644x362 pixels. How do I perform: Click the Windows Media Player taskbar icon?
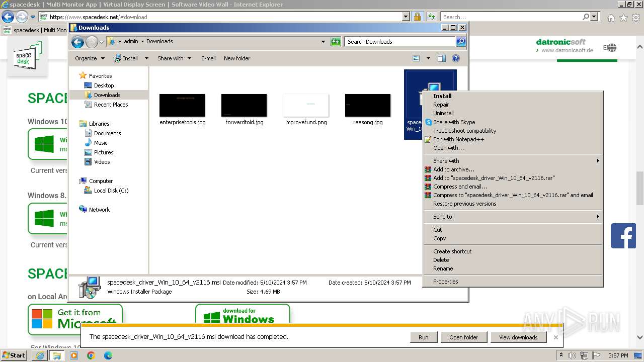click(74, 355)
